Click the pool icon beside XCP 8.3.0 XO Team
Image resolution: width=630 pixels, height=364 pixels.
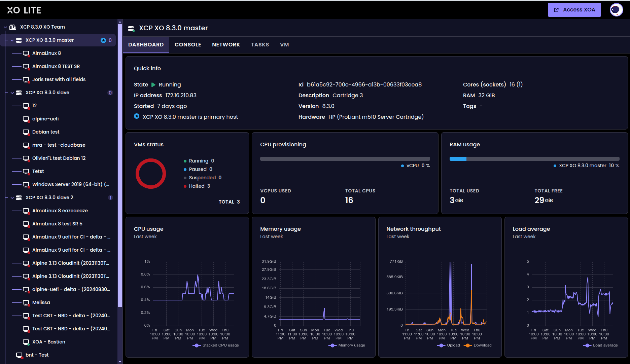point(13,27)
